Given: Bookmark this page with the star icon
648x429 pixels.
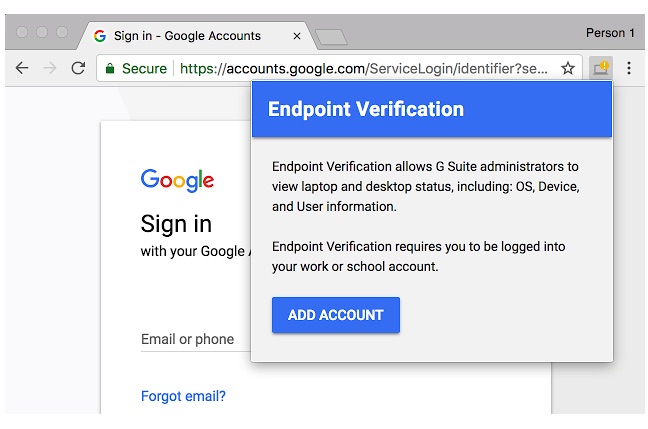Looking at the screenshot, I should coord(568,68).
